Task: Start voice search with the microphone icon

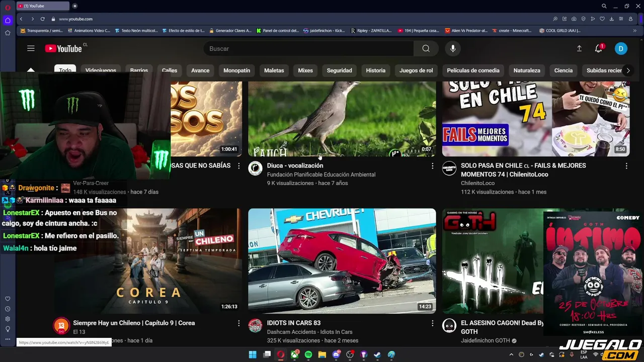Action: pyautogui.click(x=453, y=48)
